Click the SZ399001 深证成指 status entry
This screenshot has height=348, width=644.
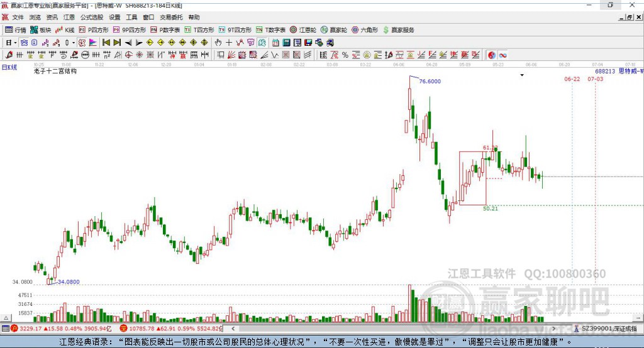[x=606, y=329]
